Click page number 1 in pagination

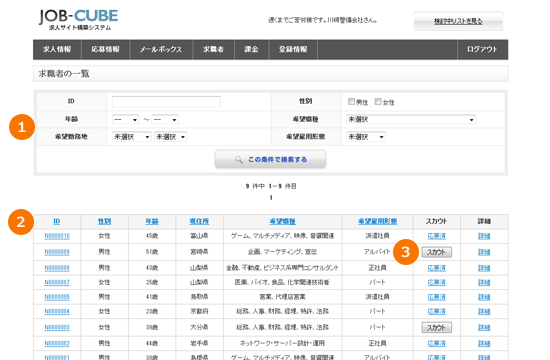[x=271, y=198]
